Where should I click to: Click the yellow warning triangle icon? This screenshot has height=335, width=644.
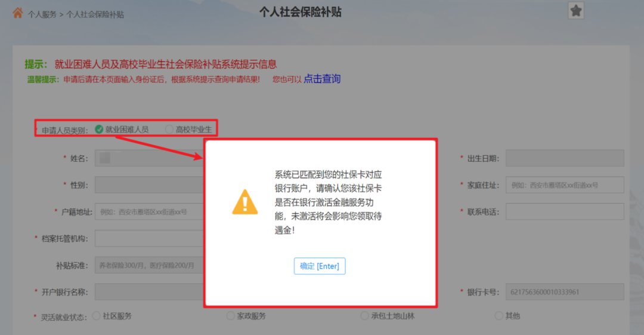(245, 202)
